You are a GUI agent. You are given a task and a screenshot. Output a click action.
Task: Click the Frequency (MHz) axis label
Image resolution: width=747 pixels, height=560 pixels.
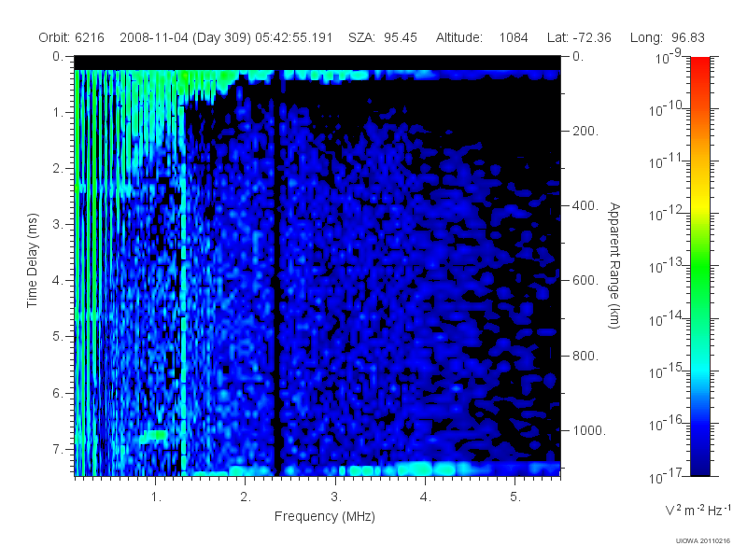pyautogui.click(x=324, y=516)
